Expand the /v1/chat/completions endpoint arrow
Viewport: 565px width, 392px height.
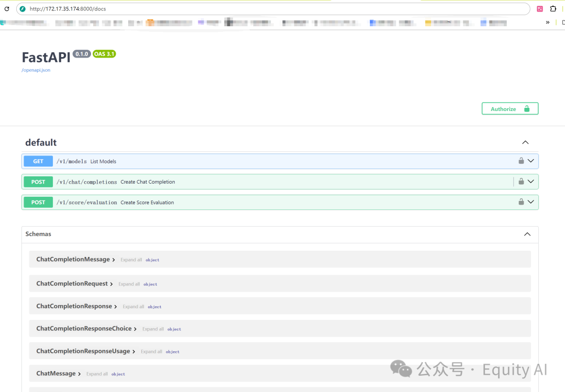tap(531, 182)
